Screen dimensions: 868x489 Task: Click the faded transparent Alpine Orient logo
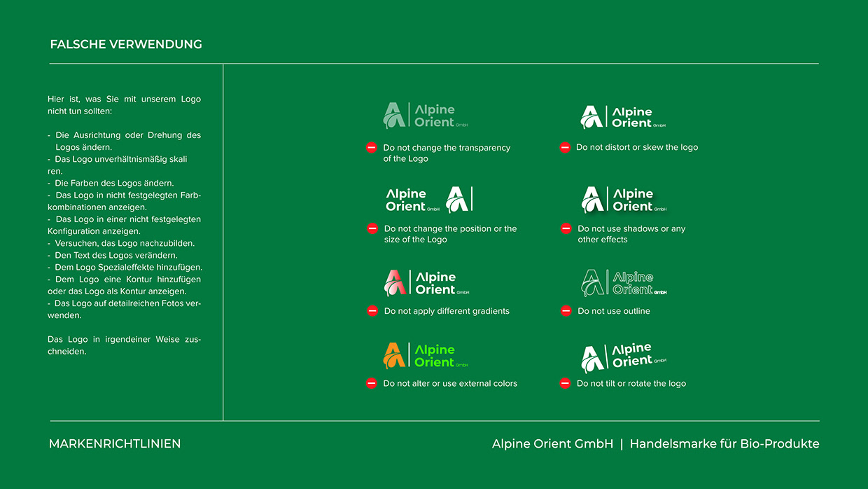[426, 116]
